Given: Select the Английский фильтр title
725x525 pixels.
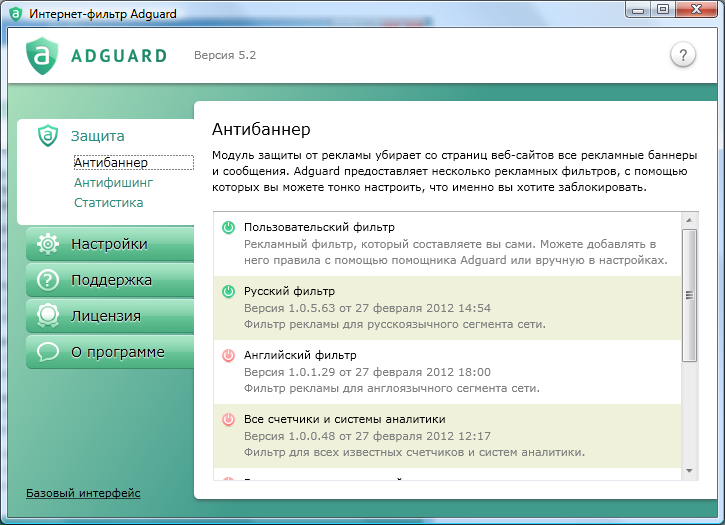Looking at the screenshot, I should tap(300, 355).
